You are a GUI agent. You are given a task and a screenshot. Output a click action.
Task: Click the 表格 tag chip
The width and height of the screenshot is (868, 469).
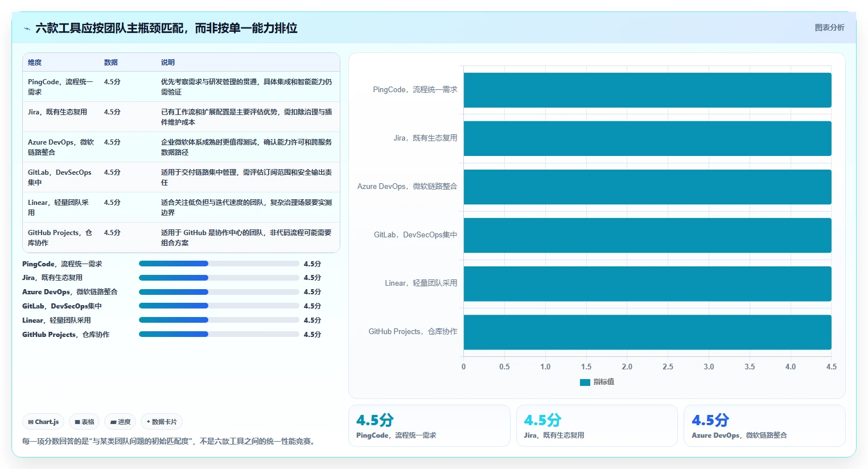[84, 422]
